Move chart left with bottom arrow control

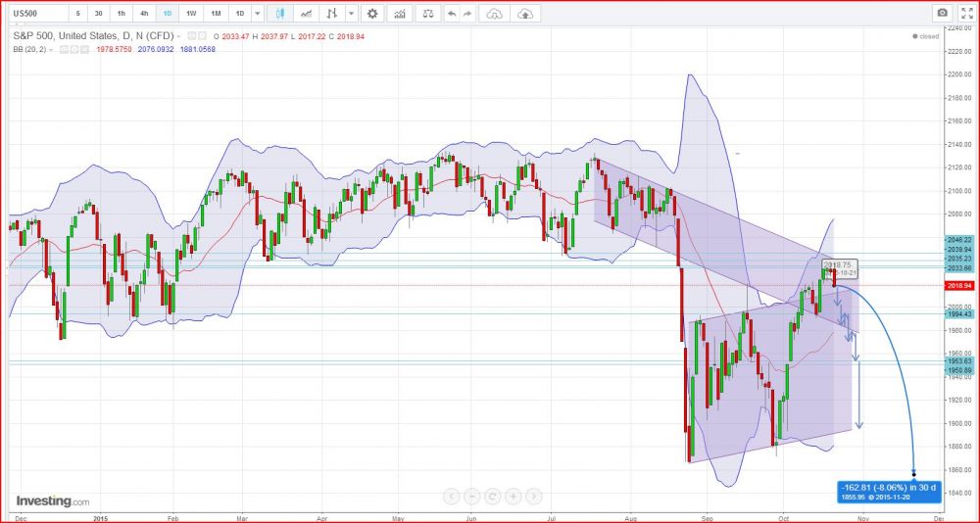tap(451, 497)
